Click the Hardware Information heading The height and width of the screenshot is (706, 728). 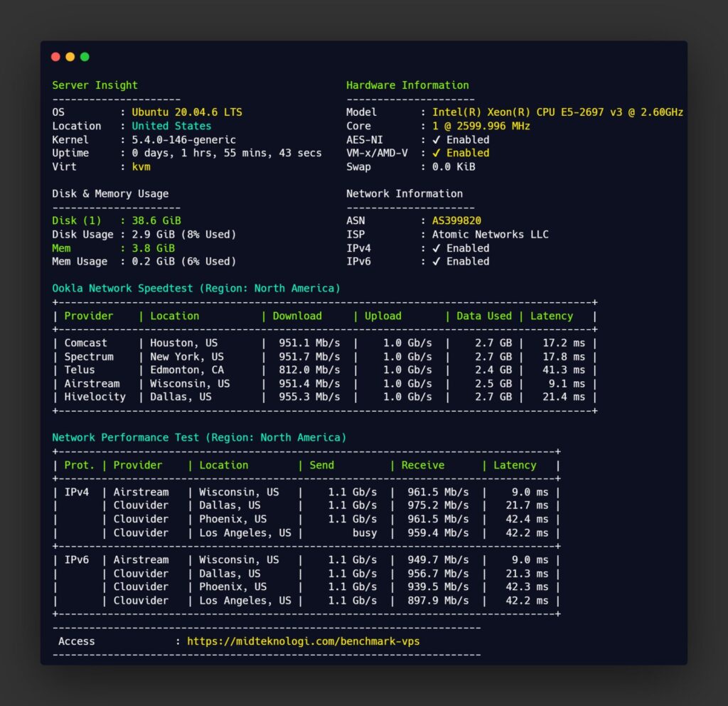[x=407, y=85]
